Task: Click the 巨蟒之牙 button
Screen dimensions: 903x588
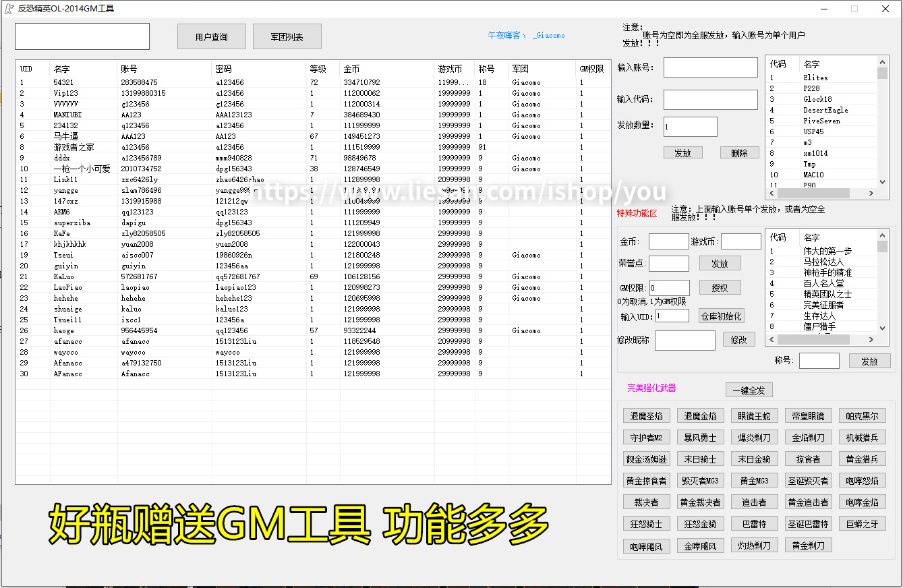Action: coord(862,524)
